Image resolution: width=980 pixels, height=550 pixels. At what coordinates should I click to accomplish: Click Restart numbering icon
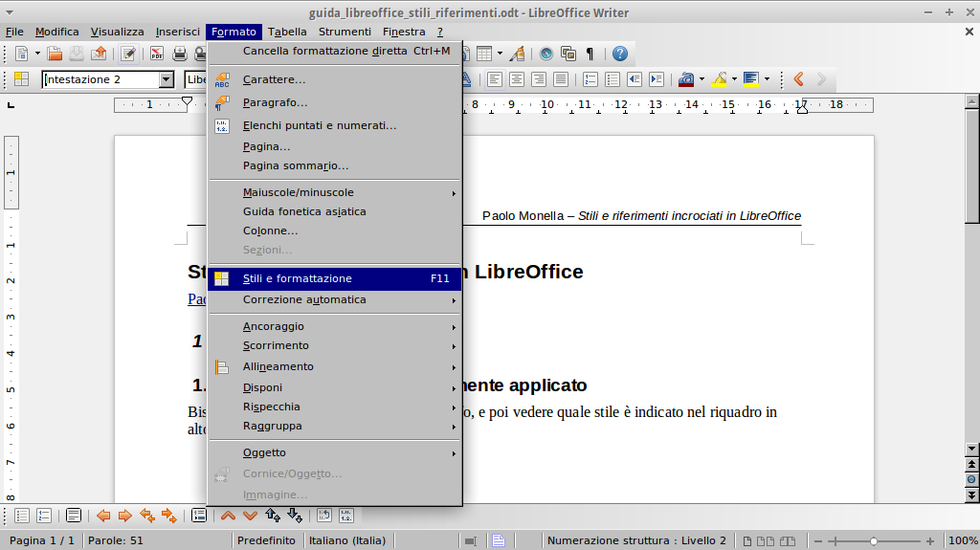pos(323,516)
